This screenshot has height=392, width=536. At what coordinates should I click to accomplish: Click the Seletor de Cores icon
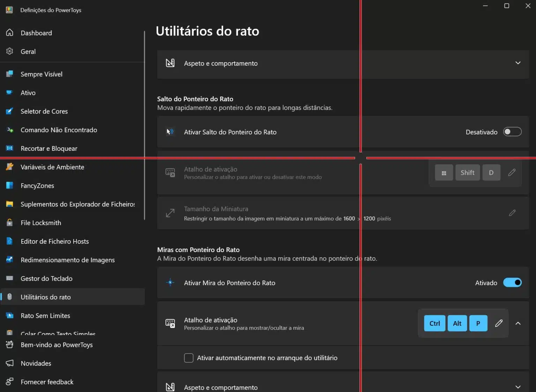10,111
